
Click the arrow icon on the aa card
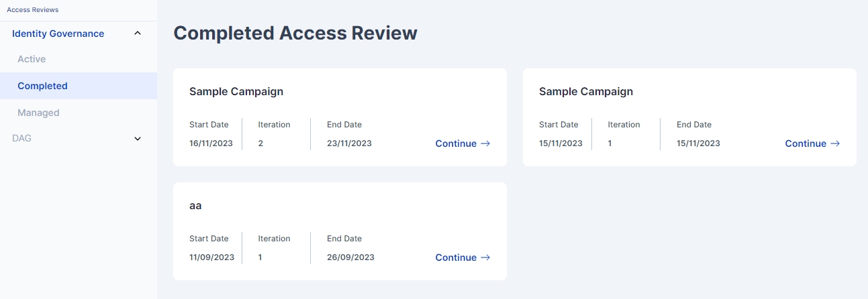coord(485,257)
